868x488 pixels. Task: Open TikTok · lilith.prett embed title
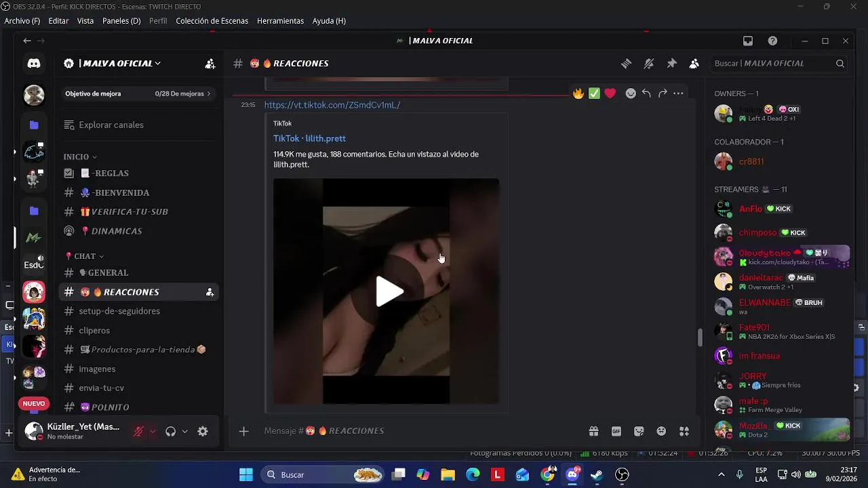tap(309, 138)
